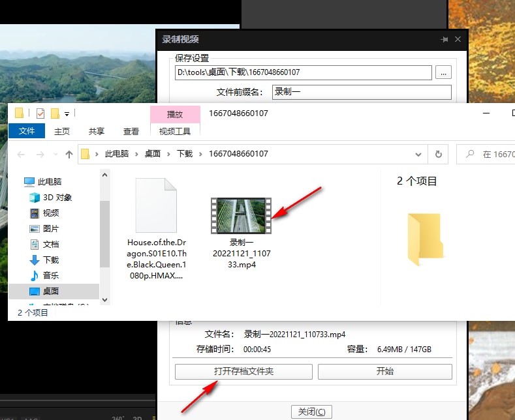Click the 文件前缀名 input field
Screen dimensions: 515x420
click(362, 92)
